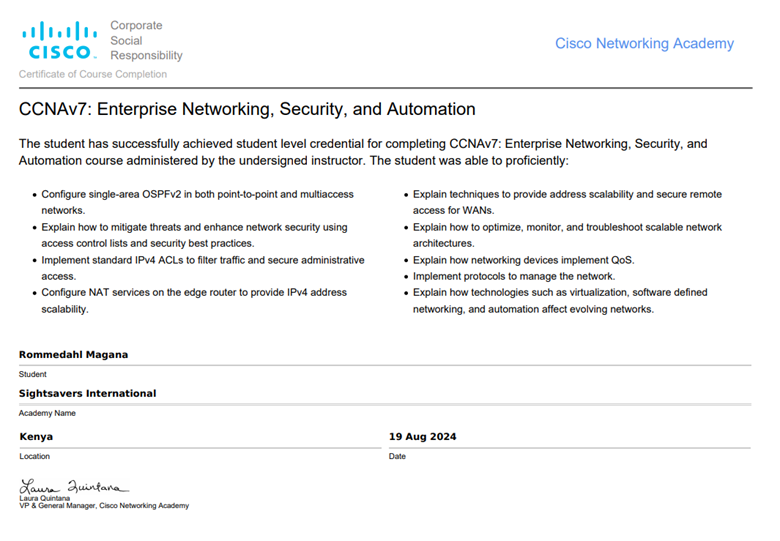780x541 pixels.
Task: Click the date 19 Aug 2024
Action: tap(422, 436)
